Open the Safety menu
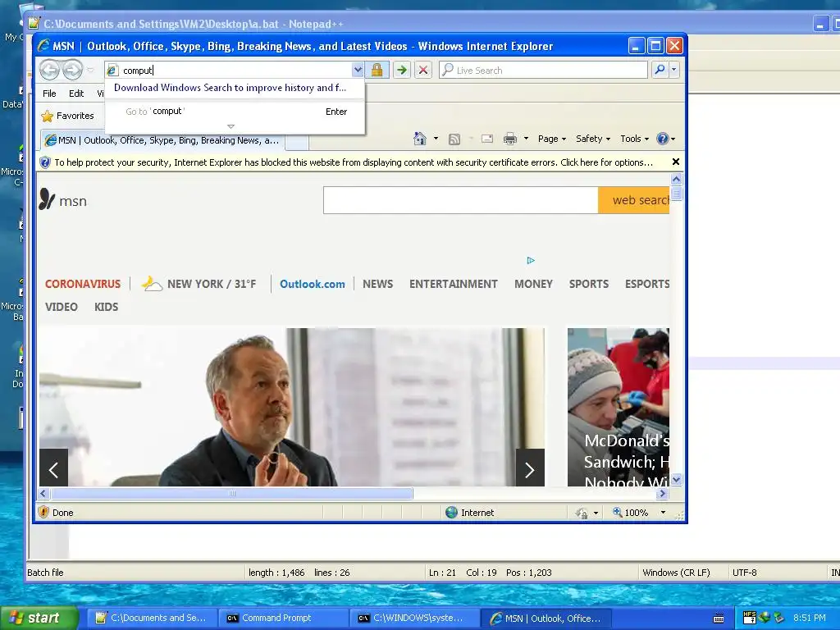 pos(592,139)
